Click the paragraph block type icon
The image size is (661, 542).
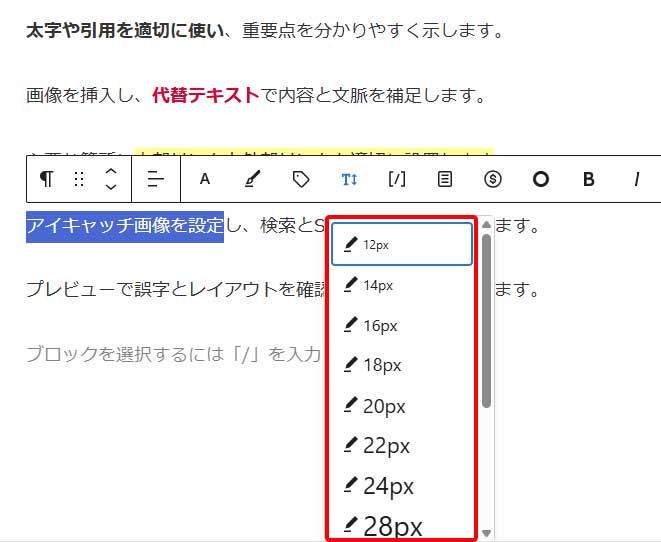(46, 179)
